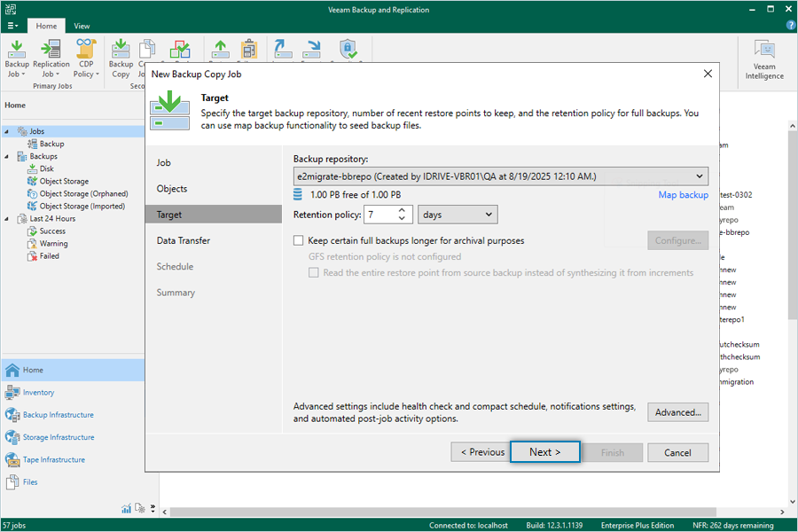Viewport: 798px width, 532px height.
Task: Open the Replication Job ribbon button
Action: [x=51, y=58]
